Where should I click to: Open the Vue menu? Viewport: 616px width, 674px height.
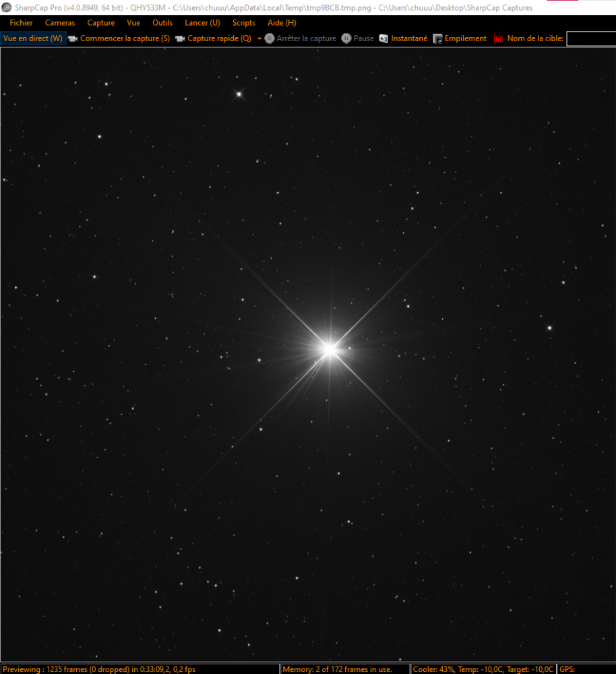coord(133,23)
